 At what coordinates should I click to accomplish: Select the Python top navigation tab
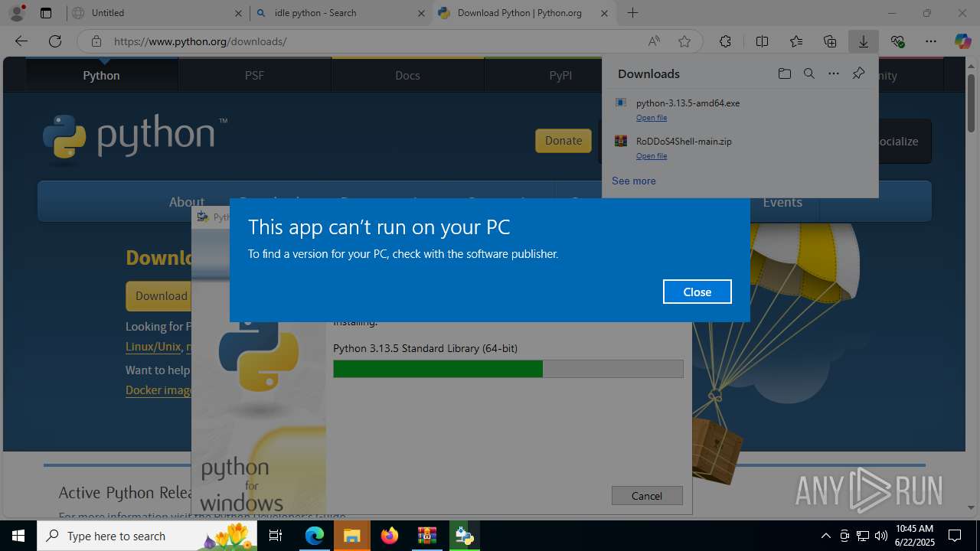(101, 75)
